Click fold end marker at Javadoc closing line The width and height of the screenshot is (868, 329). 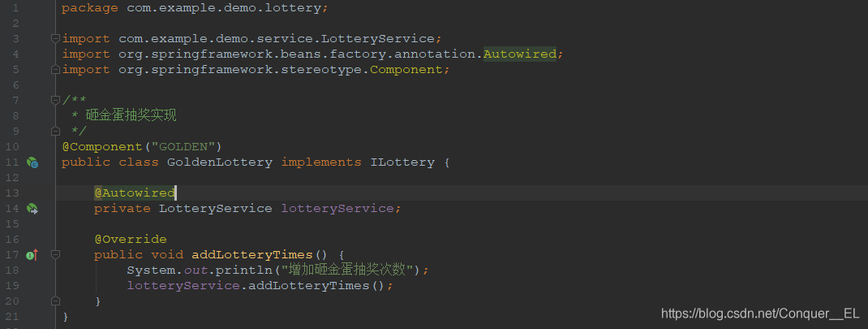55,132
